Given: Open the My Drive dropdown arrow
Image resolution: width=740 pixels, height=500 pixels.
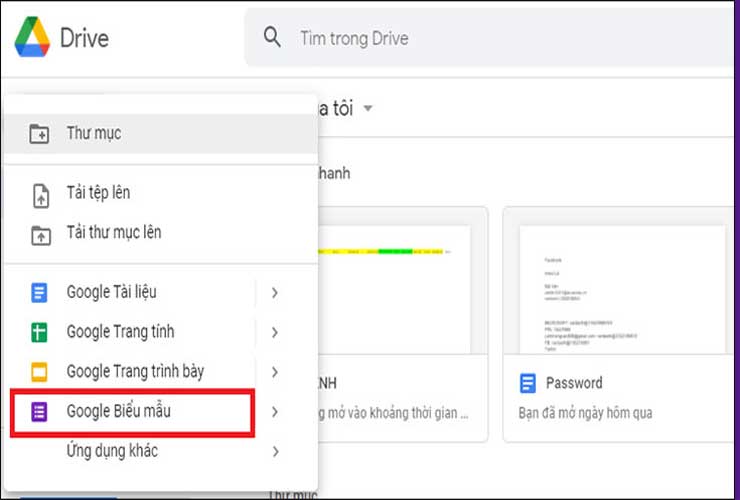Looking at the screenshot, I should tap(368, 109).
